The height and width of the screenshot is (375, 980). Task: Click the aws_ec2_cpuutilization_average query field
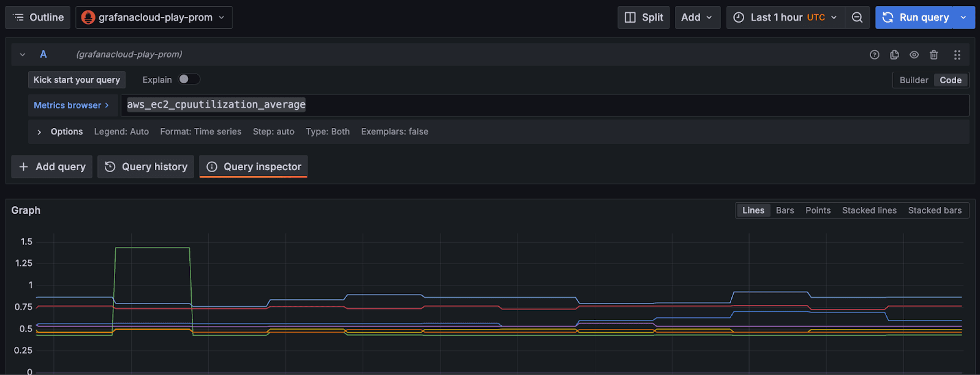point(545,105)
